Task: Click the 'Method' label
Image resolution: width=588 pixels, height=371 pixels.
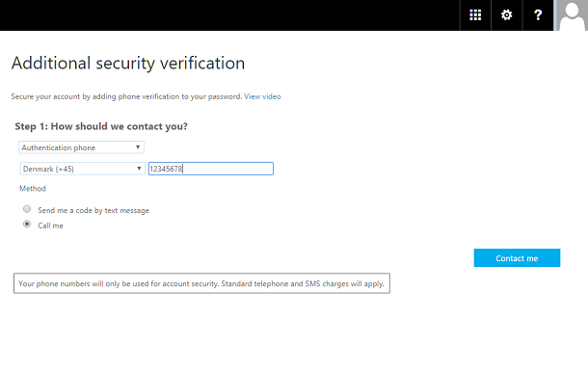Action: 33,189
